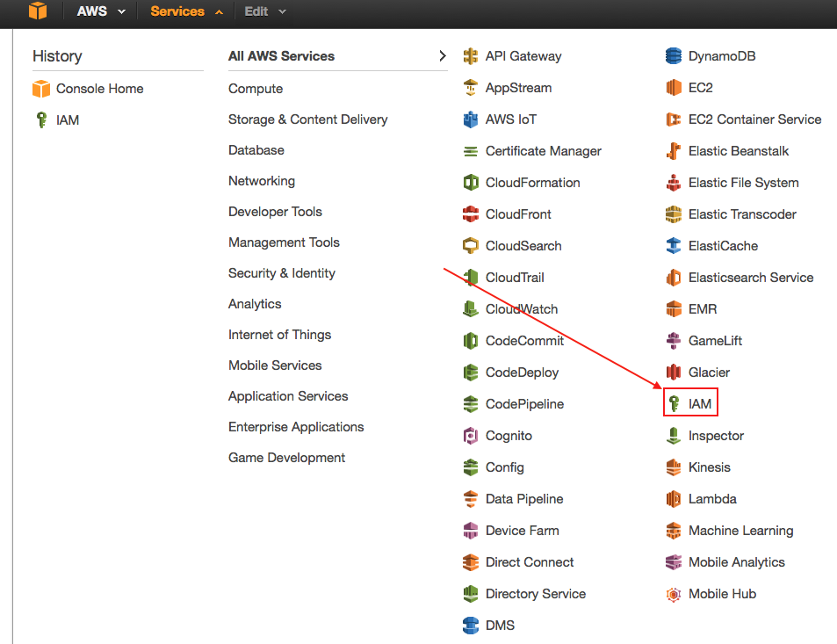
Task: Click the Cognito service icon
Action: pos(471,436)
